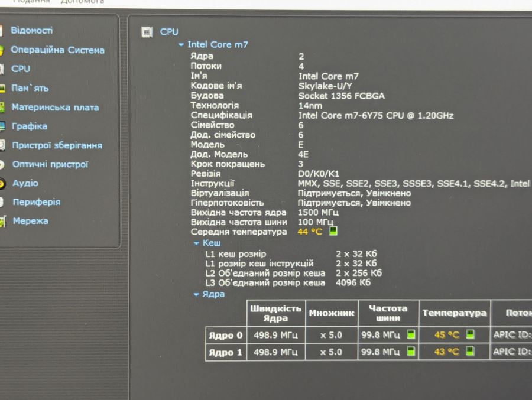Click the Пам`ять sidebar icon
The width and height of the screenshot is (532, 400).
pyautogui.click(x=2, y=89)
